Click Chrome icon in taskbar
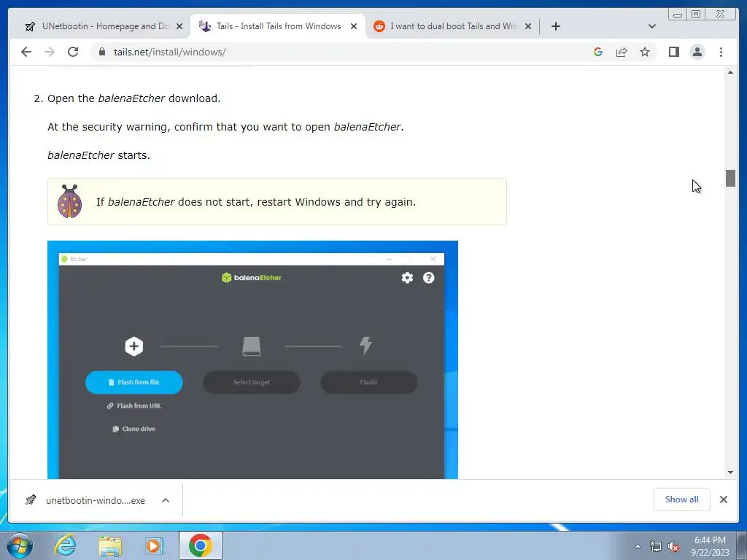 click(200, 545)
